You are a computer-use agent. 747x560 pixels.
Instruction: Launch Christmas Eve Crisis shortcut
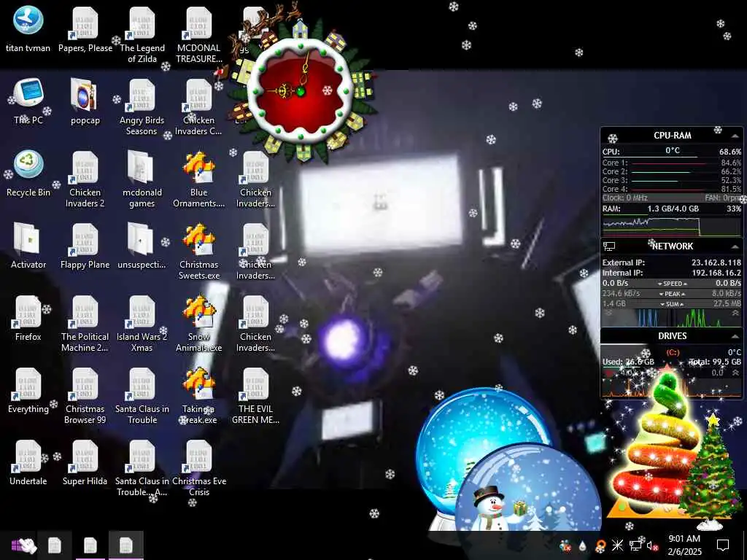pyautogui.click(x=198, y=469)
